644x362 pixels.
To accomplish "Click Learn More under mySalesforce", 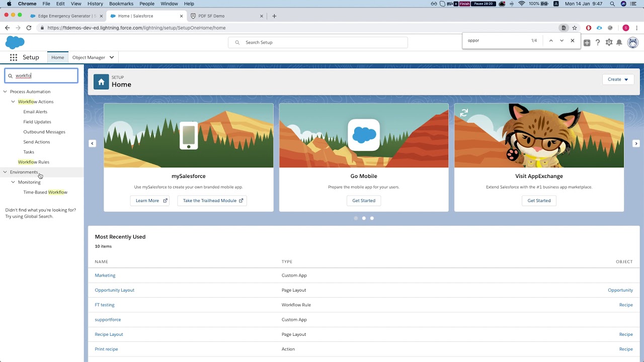I will (x=150, y=201).
